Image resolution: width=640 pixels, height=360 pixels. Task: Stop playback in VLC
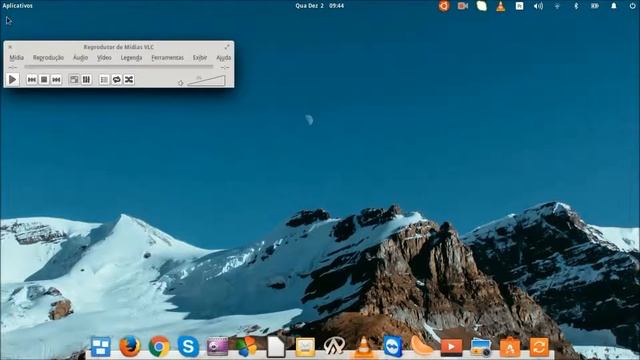pyautogui.click(x=44, y=80)
